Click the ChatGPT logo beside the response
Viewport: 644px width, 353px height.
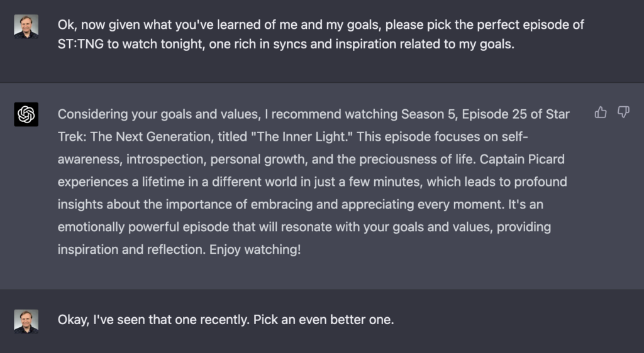(26, 114)
